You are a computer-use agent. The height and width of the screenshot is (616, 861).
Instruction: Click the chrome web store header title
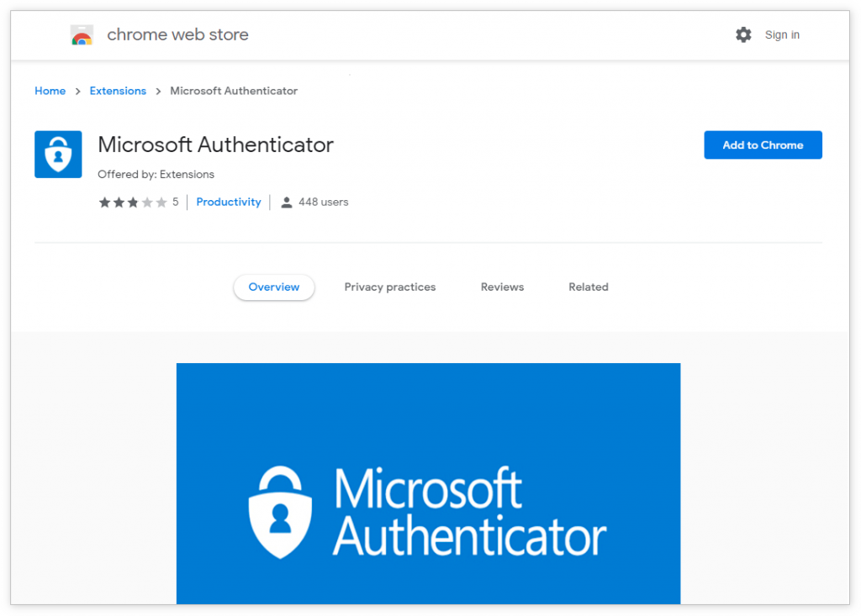[x=177, y=35]
